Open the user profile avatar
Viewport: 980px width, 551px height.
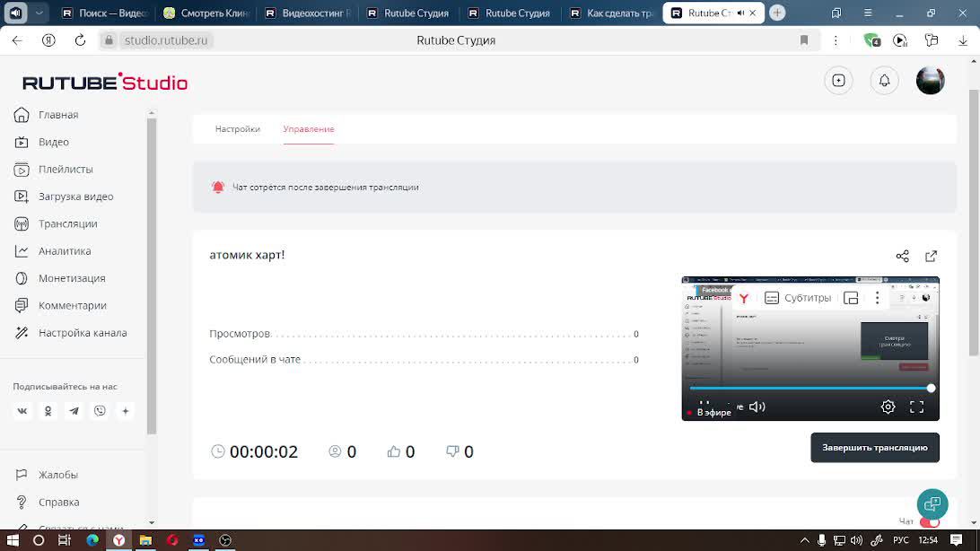click(x=930, y=81)
